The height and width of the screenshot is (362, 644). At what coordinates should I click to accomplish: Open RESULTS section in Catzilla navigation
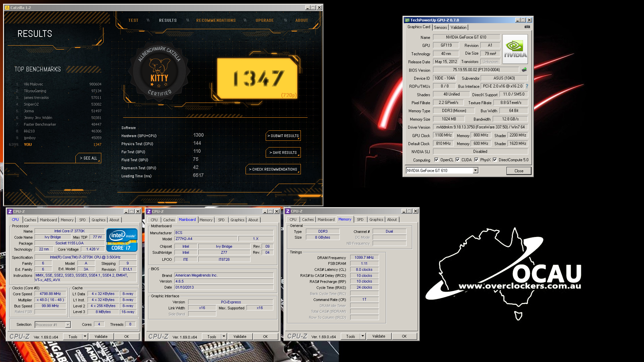(x=168, y=20)
